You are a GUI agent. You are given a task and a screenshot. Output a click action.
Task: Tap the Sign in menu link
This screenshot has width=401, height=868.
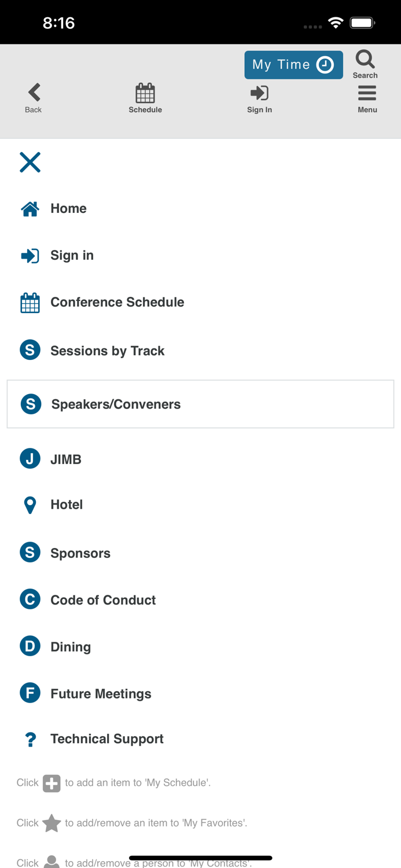click(x=72, y=255)
